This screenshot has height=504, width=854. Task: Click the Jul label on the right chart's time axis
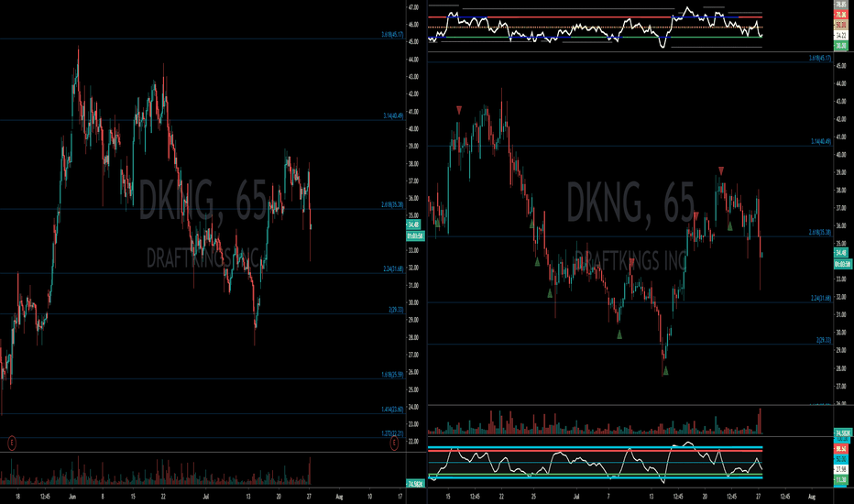pyautogui.click(x=576, y=497)
